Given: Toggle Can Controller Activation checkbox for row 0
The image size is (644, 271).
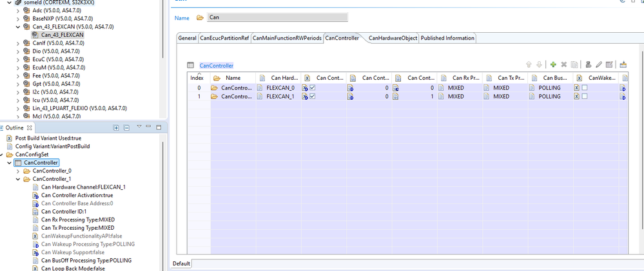Looking at the screenshot, I should 312,88.
